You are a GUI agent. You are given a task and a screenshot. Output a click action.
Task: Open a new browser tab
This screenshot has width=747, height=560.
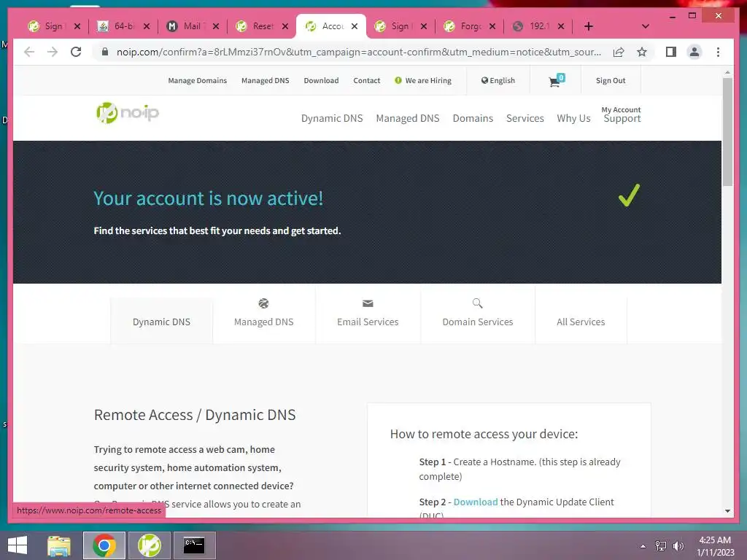coord(589,26)
